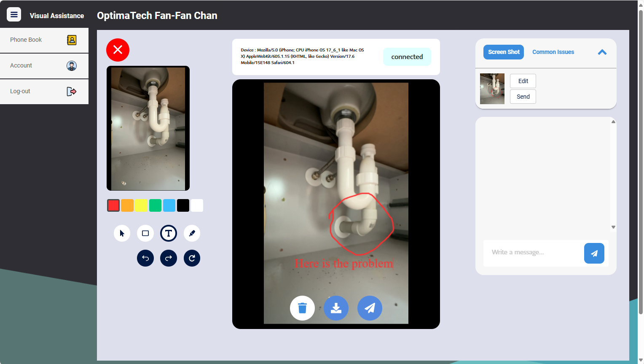Viewport: 644px width, 364px height.
Task: Open Phone Book from sidebar
Action: pos(44,40)
